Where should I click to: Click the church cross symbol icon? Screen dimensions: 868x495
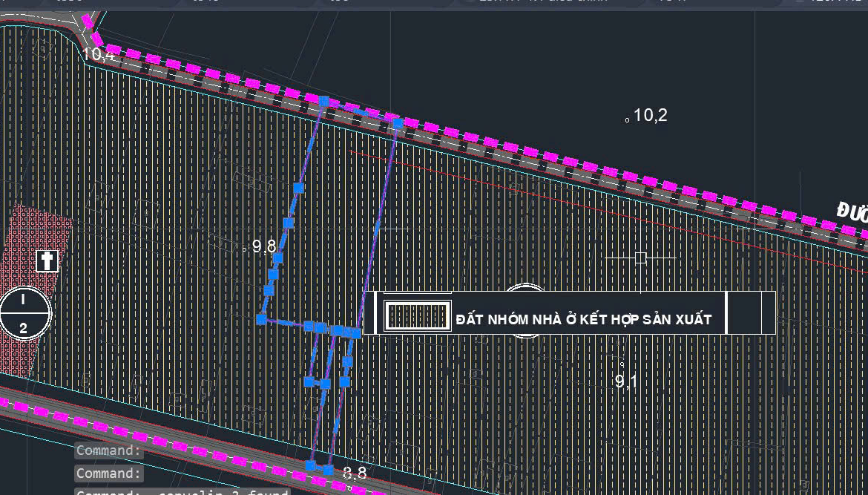tap(47, 260)
